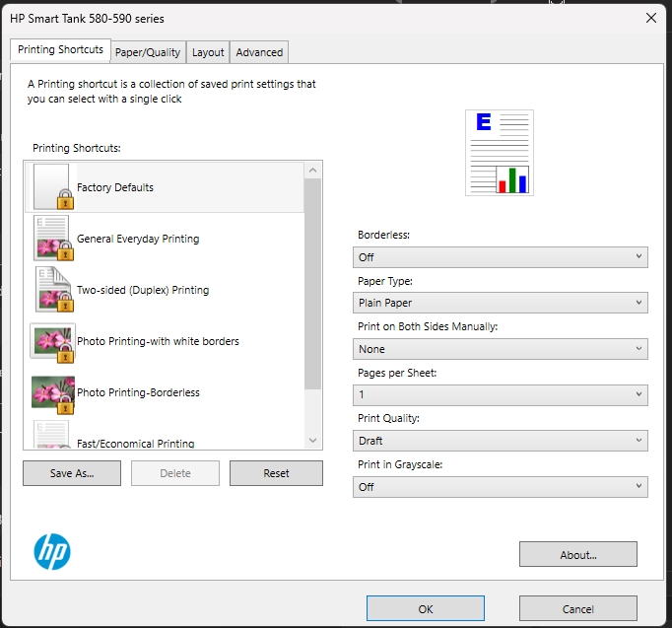
Task: Click the shortcuts list scrollbar thumb
Action: tap(313, 284)
